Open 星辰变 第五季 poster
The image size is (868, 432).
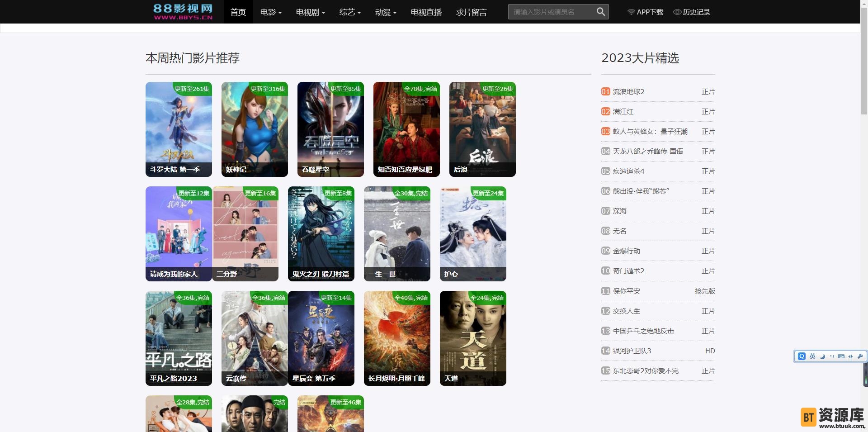[x=321, y=338]
